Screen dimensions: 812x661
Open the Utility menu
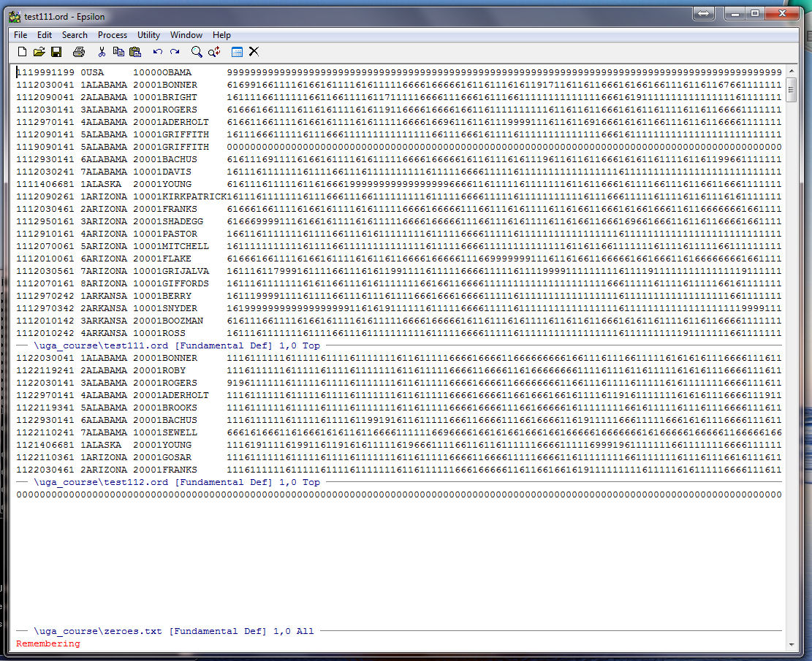148,35
